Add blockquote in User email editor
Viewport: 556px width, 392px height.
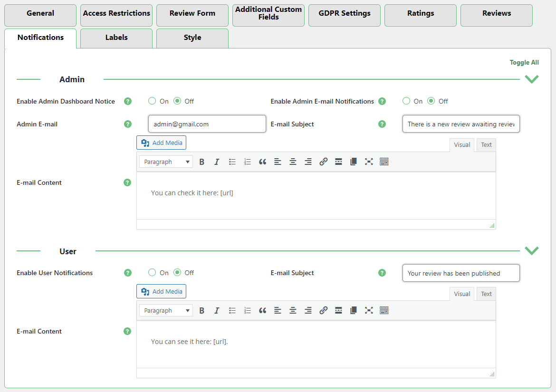pos(262,310)
